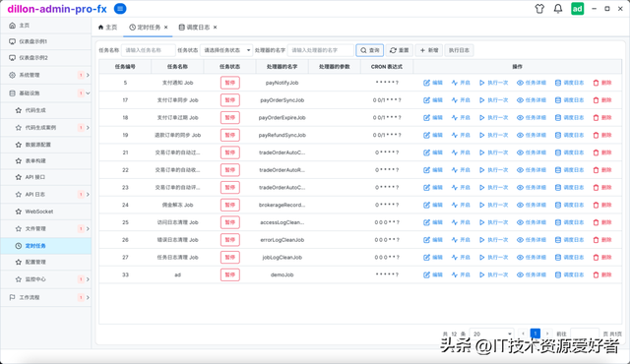This screenshot has height=364, width=630.
Task: Select page 1 in pagination
Action: click(535, 334)
